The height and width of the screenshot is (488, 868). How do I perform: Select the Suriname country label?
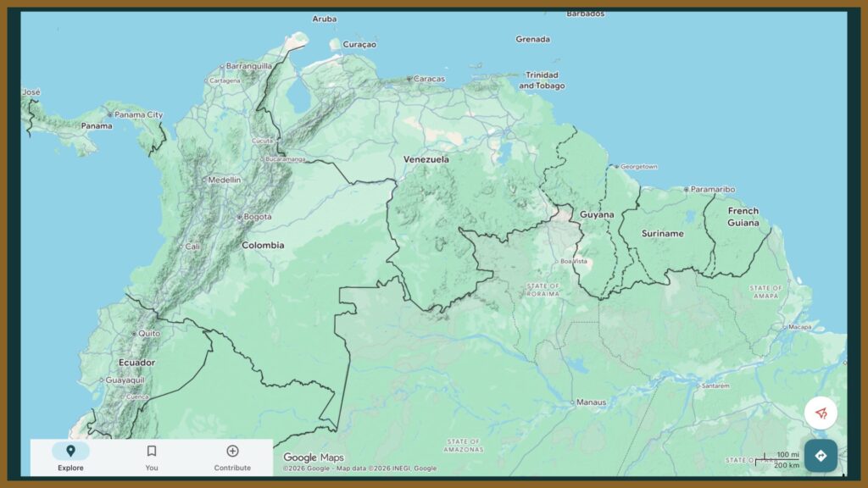(662, 233)
